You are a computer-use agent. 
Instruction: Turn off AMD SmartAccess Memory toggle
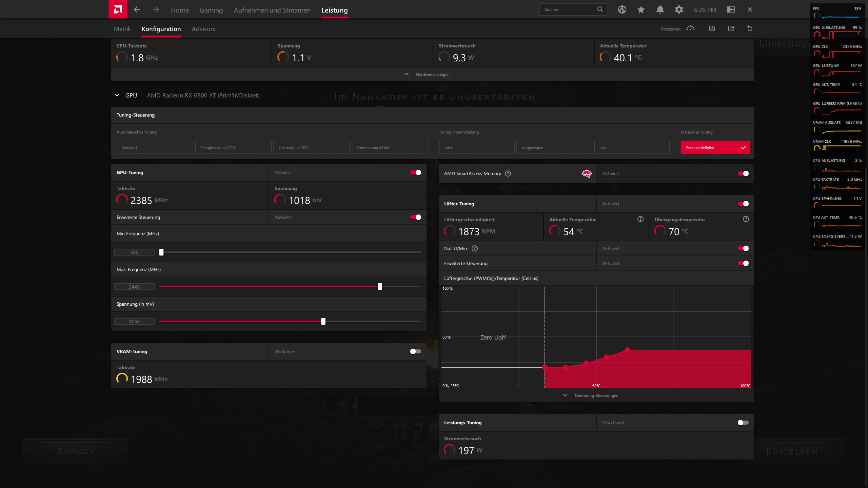(743, 174)
